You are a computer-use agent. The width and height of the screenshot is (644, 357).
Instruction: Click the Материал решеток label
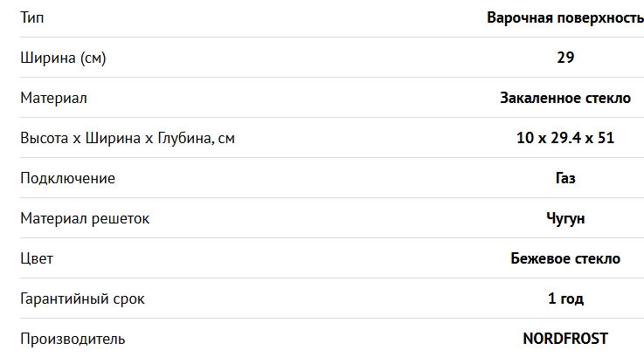coord(85,218)
